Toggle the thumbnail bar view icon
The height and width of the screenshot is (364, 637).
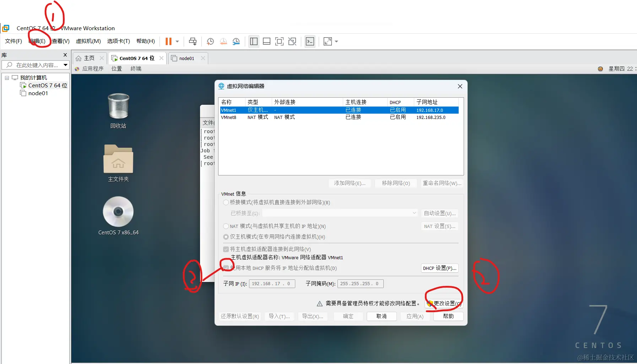pyautogui.click(x=266, y=42)
